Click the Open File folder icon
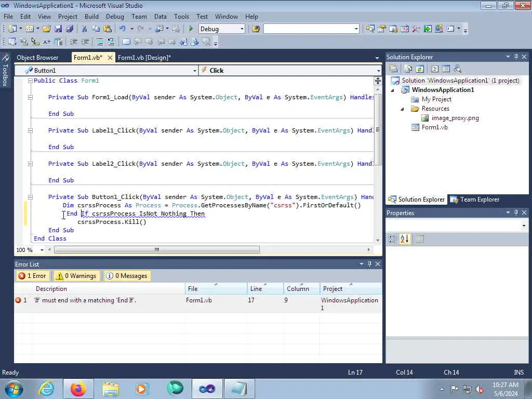 click(47, 29)
